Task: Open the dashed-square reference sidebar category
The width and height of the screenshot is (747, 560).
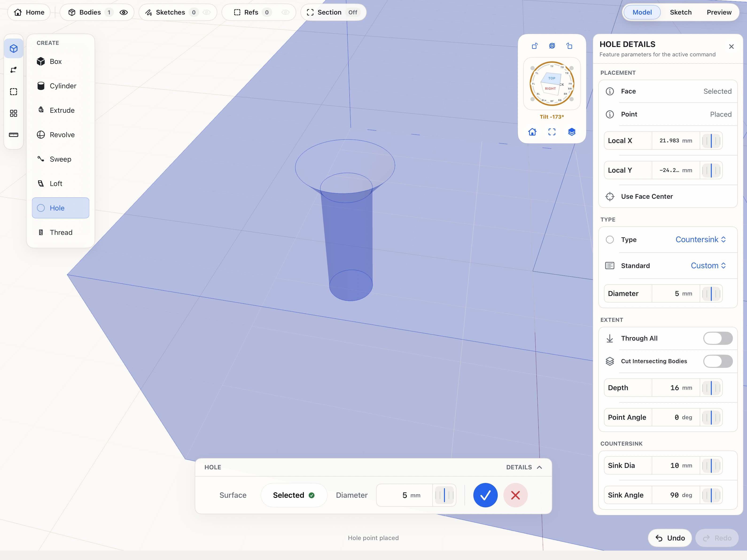Action: pyautogui.click(x=14, y=92)
